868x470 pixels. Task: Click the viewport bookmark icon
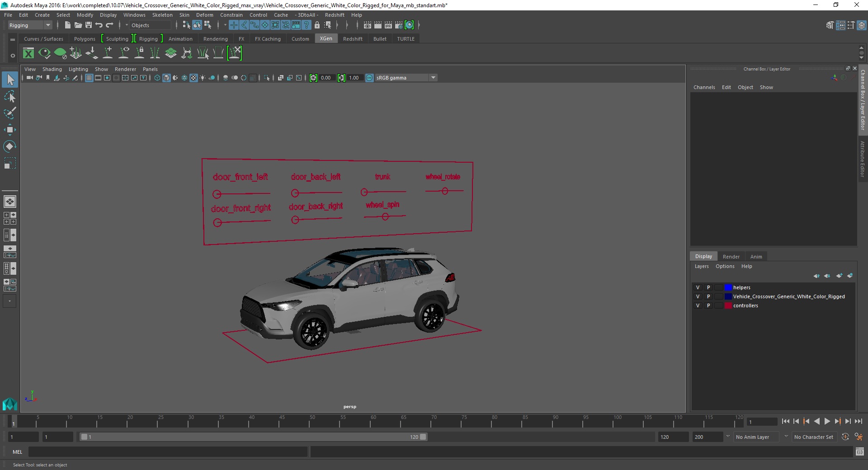(x=48, y=78)
